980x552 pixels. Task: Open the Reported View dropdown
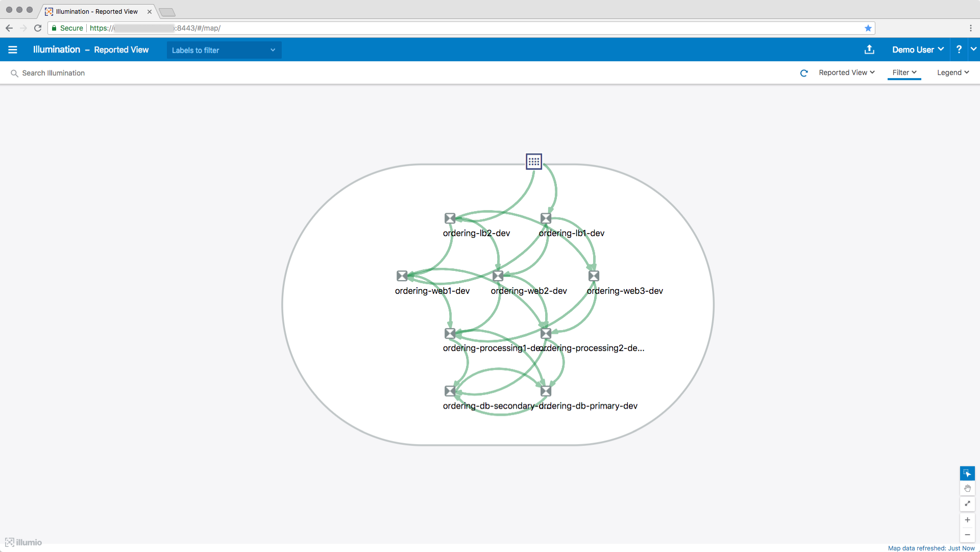847,72
